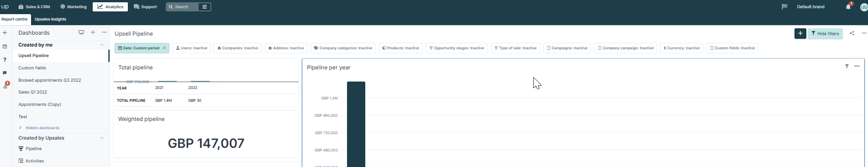868x167 pixels.
Task: Collapse the Created by me section
Action: pos(102,45)
